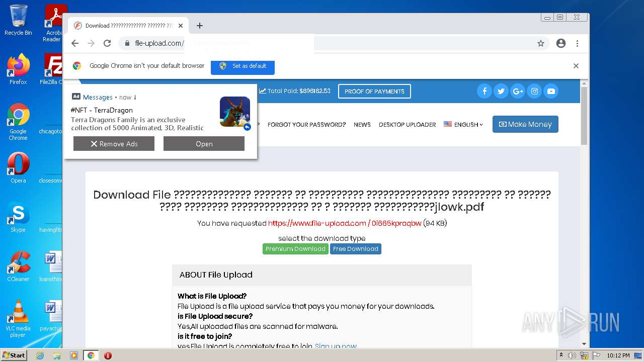Dismiss the default browser notification bar
644x362 pixels.
[x=576, y=66]
